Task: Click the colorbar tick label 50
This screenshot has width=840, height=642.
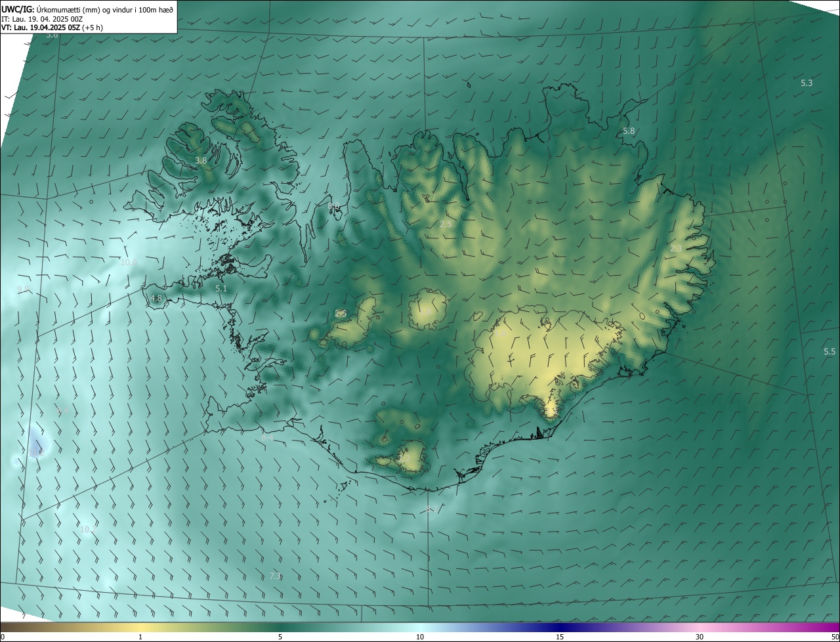Action: pos(835,637)
